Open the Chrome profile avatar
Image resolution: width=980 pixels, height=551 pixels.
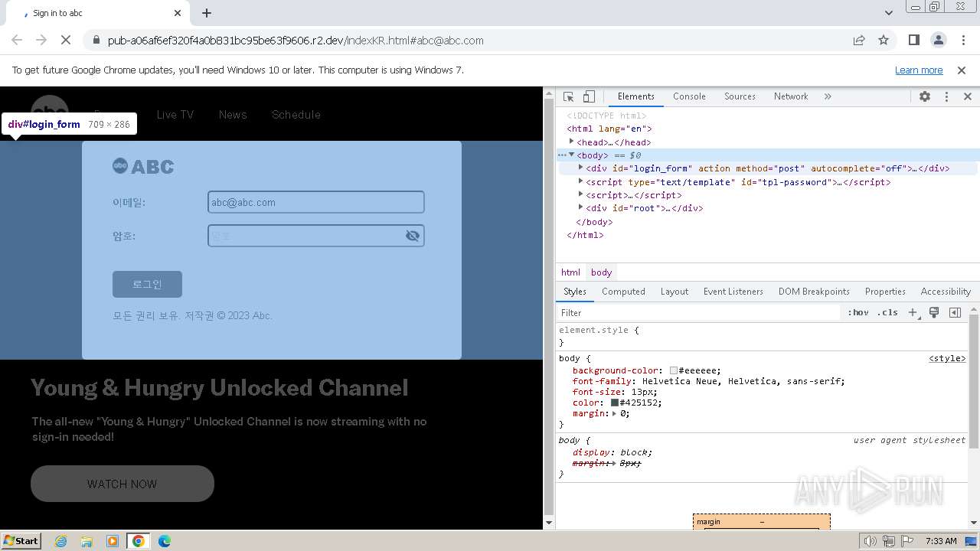point(939,41)
